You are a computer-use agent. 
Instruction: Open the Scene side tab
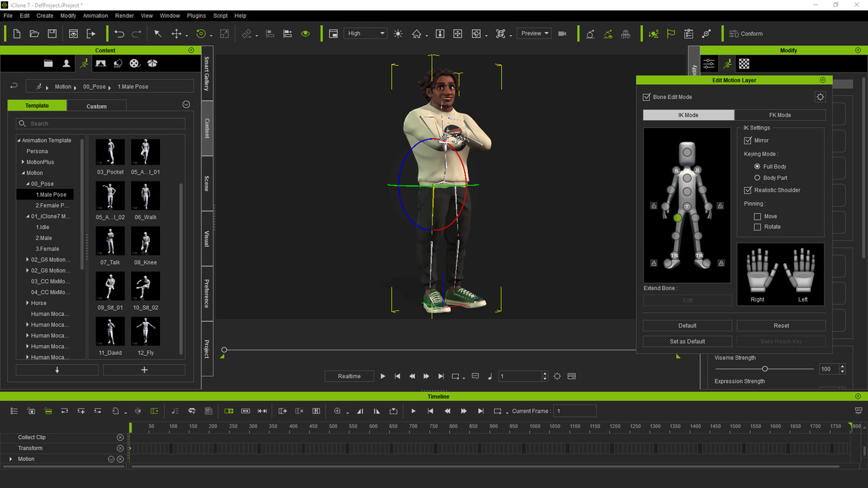(x=207, y=184)
